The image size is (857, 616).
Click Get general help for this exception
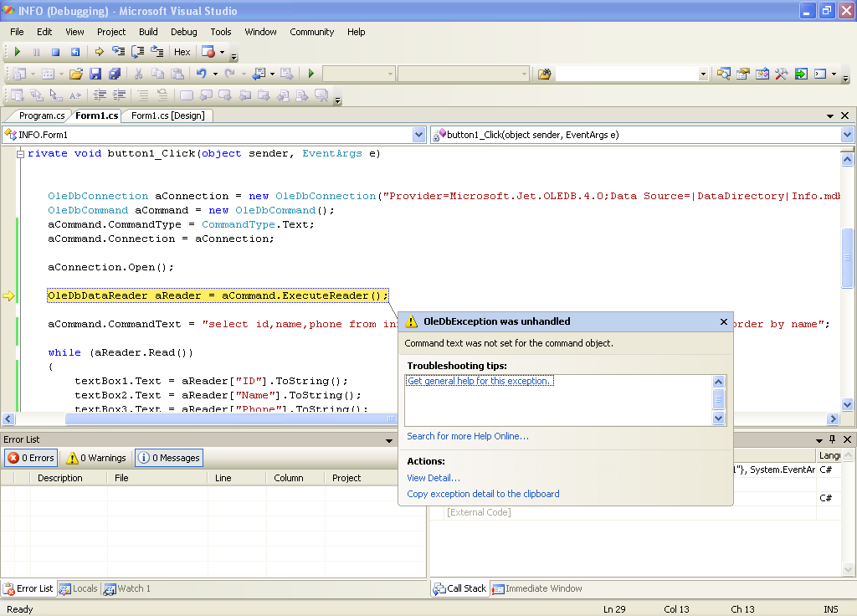point(480,381)
